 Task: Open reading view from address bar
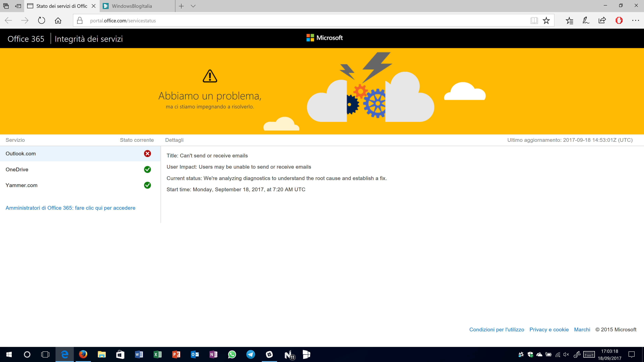click(x=534, y=20)
